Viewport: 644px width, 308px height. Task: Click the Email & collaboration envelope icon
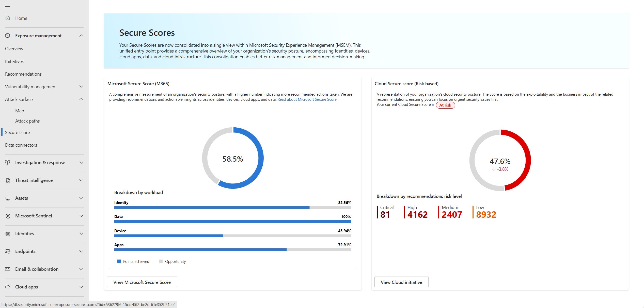coord(8,269)
